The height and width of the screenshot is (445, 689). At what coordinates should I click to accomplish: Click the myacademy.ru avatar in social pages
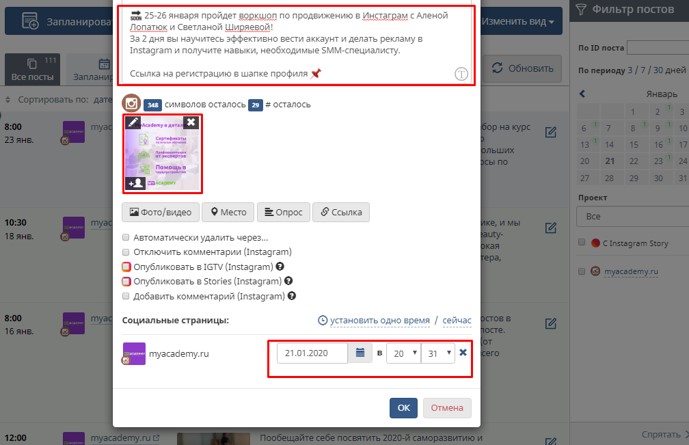pos(134,354)
